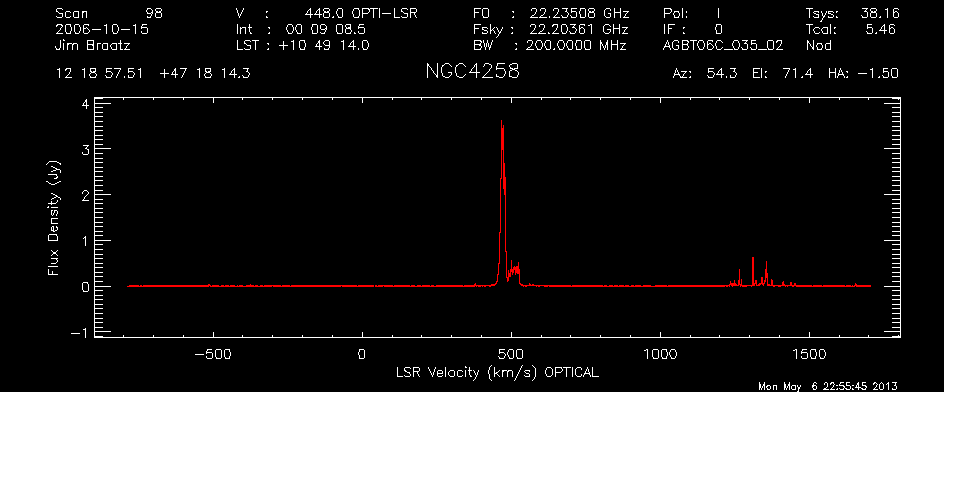Viewport: 962px width, 490px height.
Task: Click the elevation value 71.4
Action: coord(798,74)
